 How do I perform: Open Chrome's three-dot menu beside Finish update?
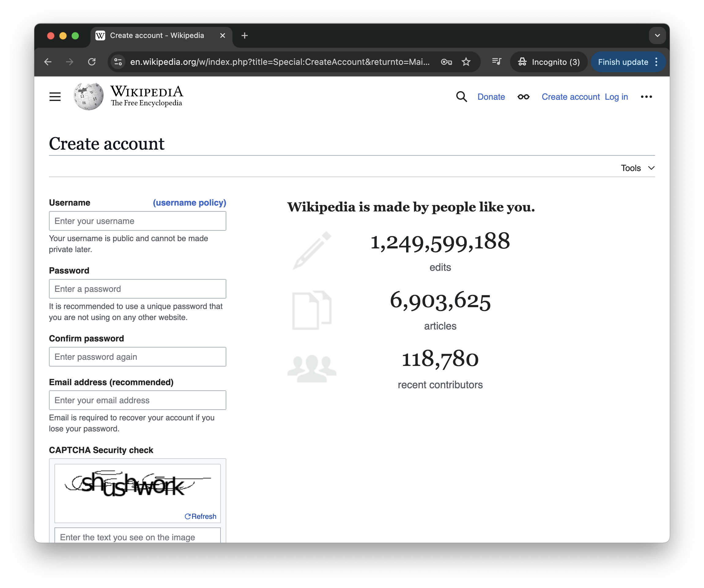tap(656, 62)
